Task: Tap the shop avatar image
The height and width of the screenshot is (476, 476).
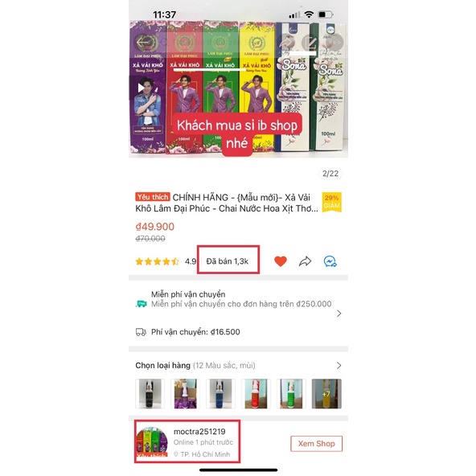Action: point(151,442)
